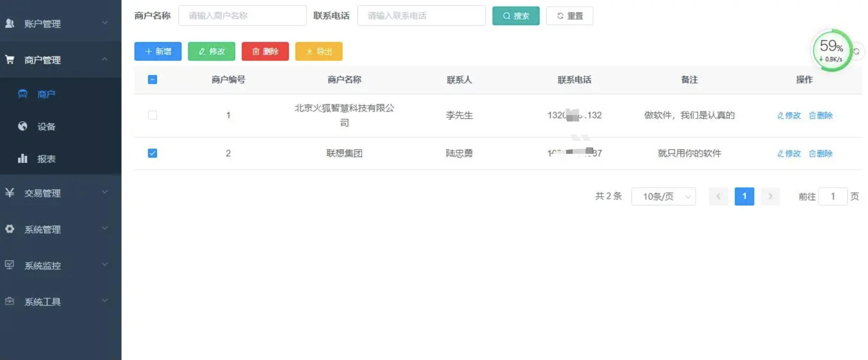This screenshot has width=868, height=360.
Task: Click the ¥ icon beside 交易管理
Action: 10,193
